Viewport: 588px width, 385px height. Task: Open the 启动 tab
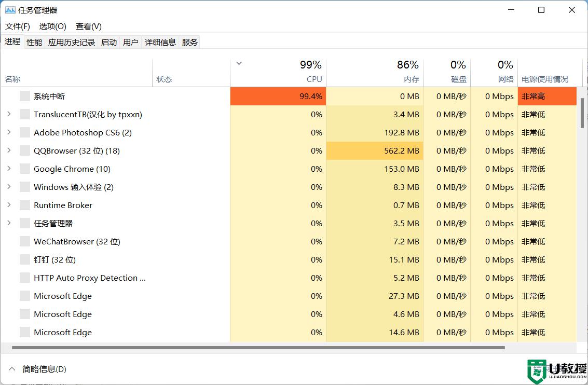(x=109, y=42)
